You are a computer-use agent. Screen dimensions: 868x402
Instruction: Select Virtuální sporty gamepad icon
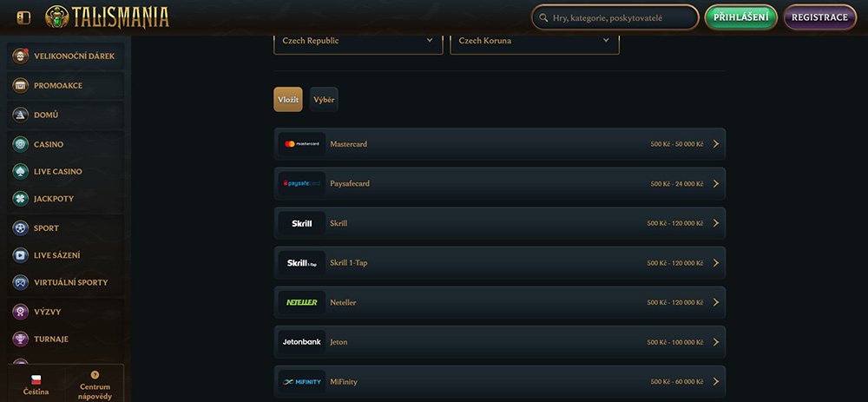[21, 282]
